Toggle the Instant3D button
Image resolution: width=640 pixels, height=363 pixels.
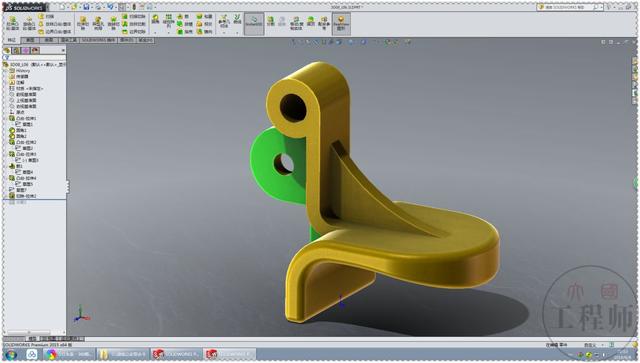[254, 24]
